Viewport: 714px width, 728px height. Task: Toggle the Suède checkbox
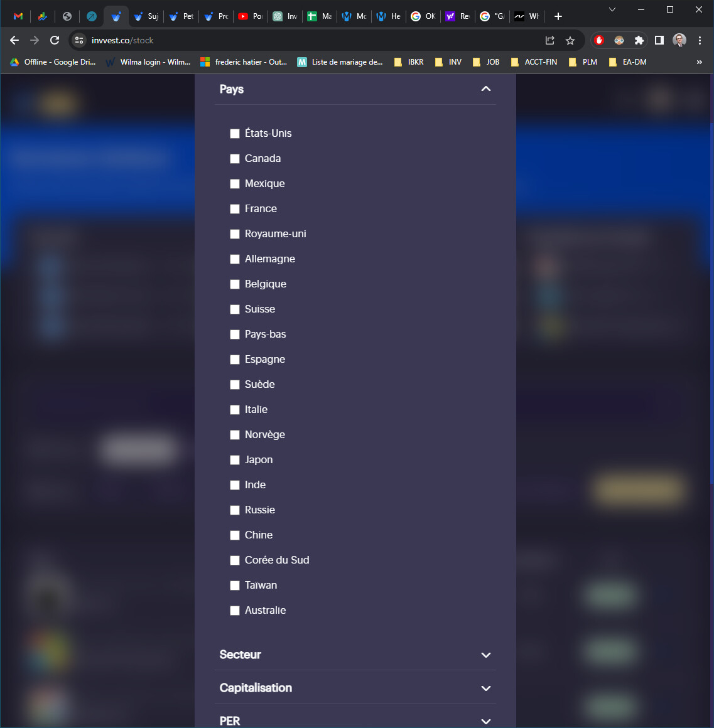(235, 385)
